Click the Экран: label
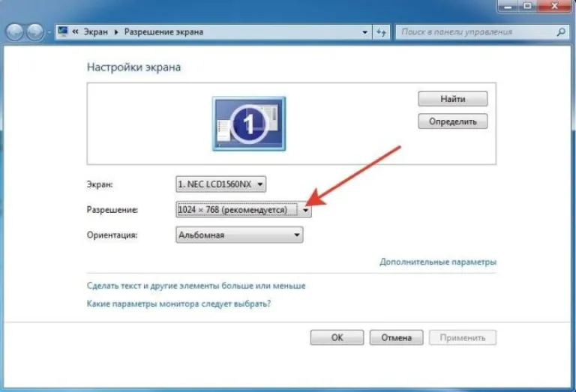Viewport: 576px width, 392px height. tap(100, 184)
